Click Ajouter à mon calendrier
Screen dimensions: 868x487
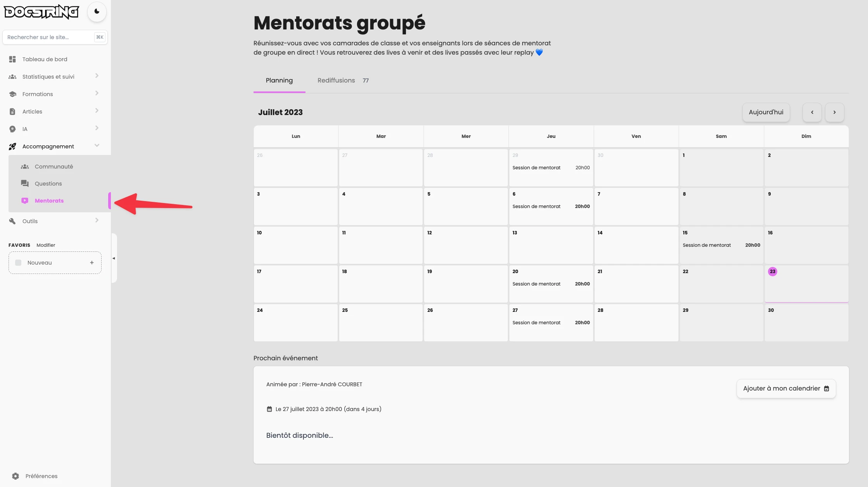pos(785,388)
